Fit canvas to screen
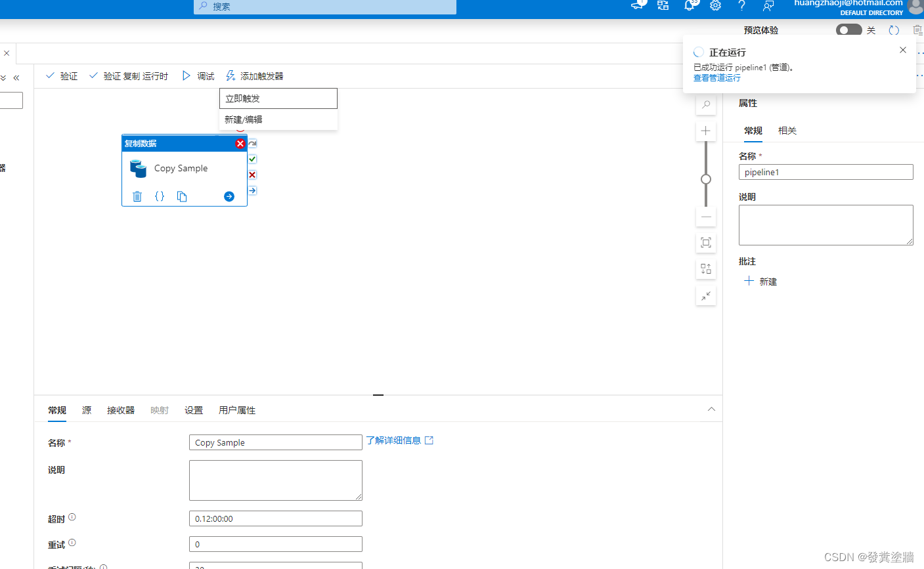 click(706, 243)
